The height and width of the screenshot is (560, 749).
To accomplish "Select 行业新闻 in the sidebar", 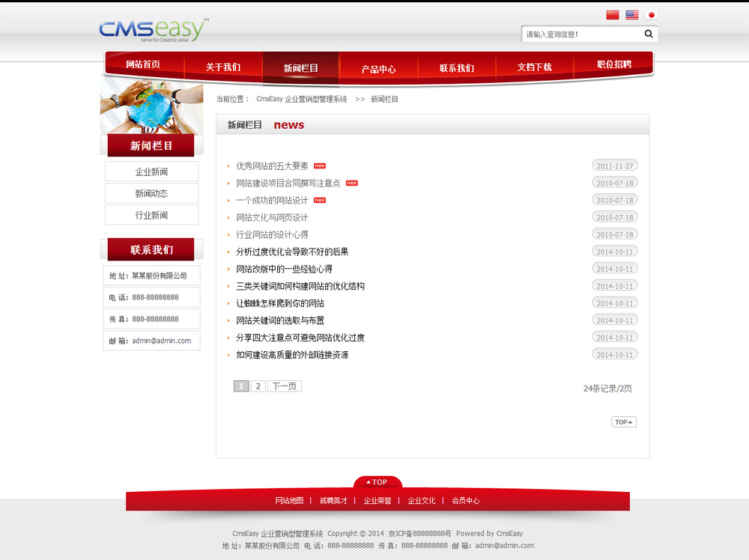I will click(151, 216).
